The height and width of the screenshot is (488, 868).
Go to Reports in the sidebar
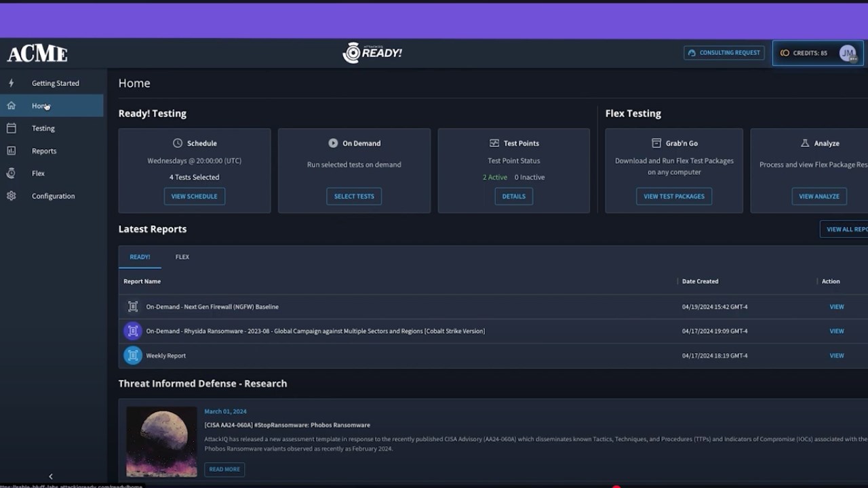(52, 151)
